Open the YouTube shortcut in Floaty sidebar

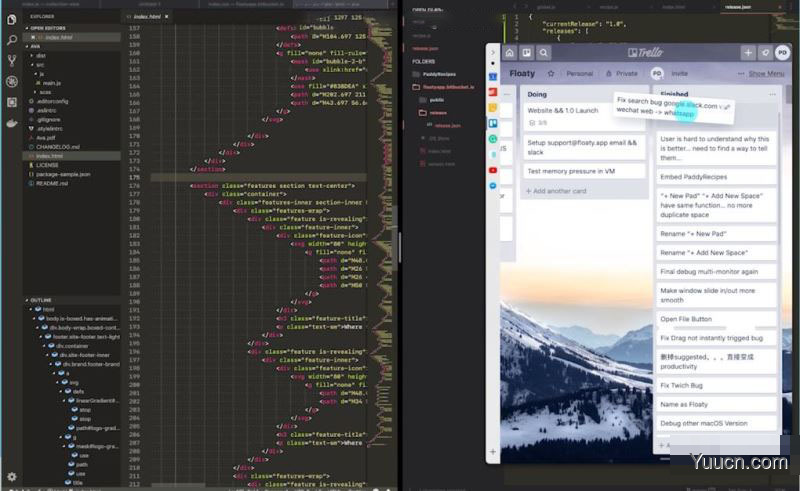pos(493,170)
